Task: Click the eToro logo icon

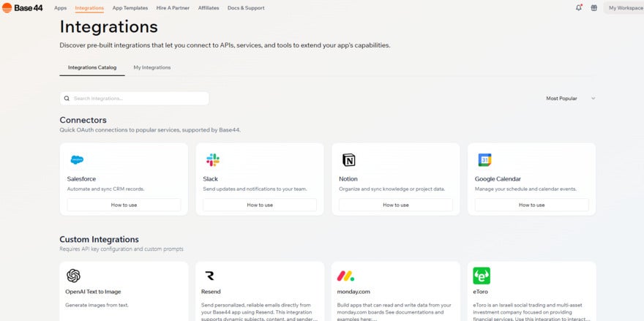Action: [482, 276]
